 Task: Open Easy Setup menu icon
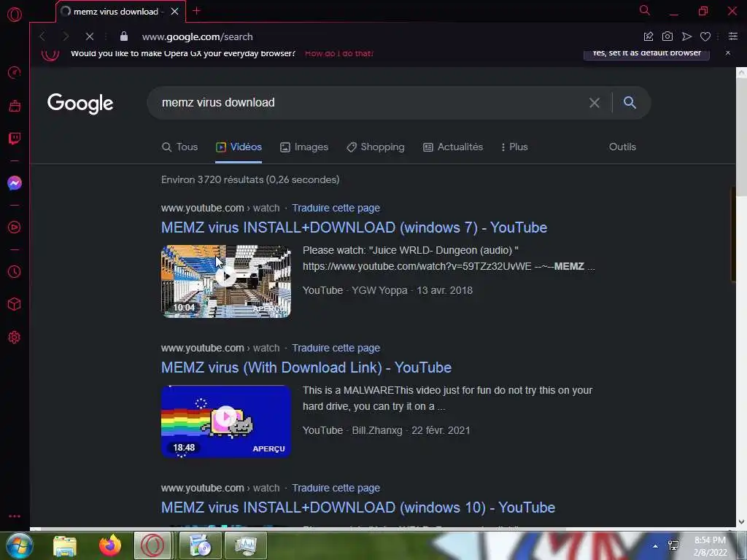pos(733,36)
